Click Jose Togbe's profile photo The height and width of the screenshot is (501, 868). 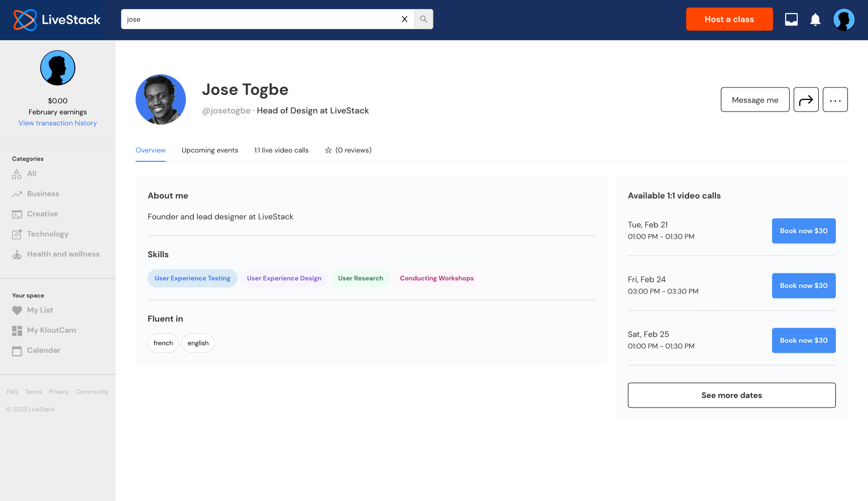161,99
